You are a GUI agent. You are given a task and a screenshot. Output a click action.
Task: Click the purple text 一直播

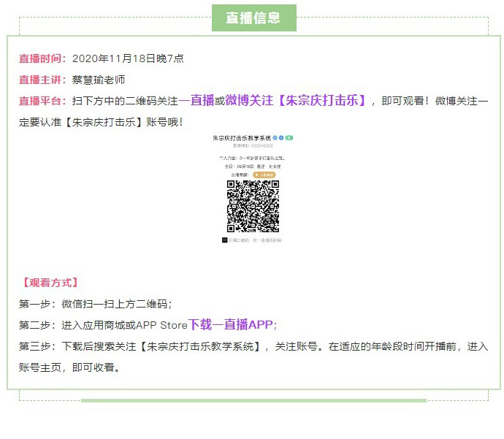pos(196,100)
